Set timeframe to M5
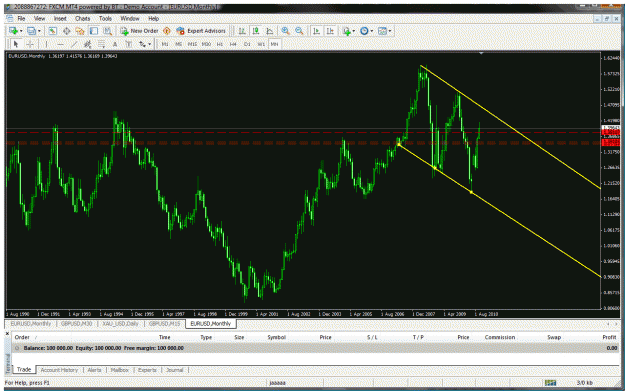 click(179, 44)
